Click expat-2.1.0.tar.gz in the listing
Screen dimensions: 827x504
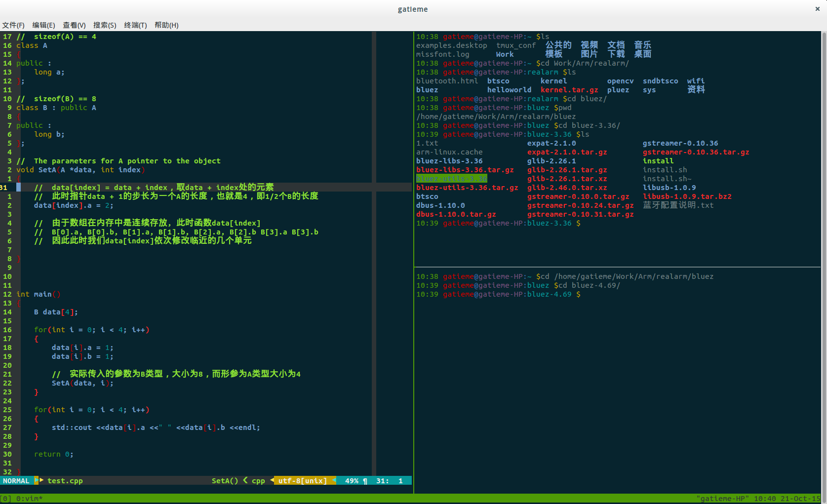(x=567, y=152)
